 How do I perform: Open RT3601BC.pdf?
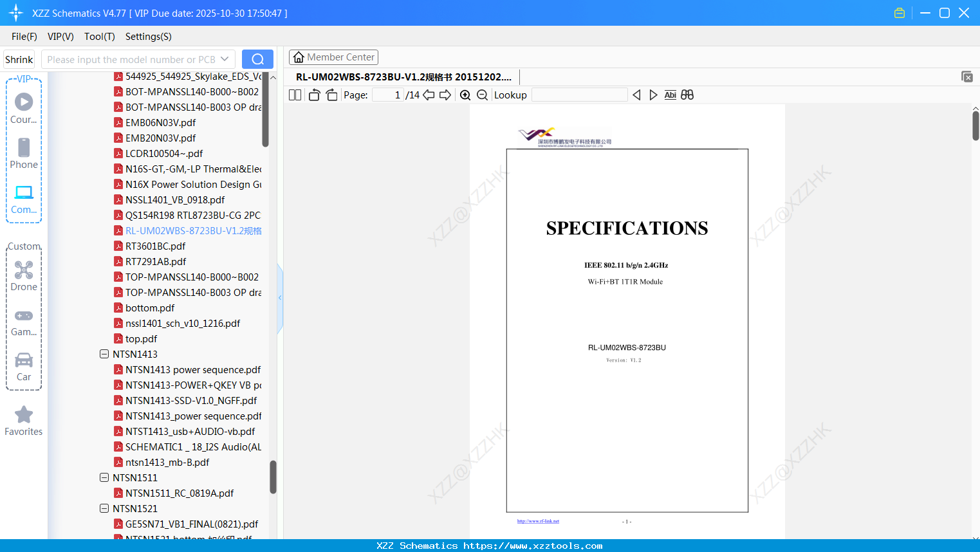click(155, 246)
